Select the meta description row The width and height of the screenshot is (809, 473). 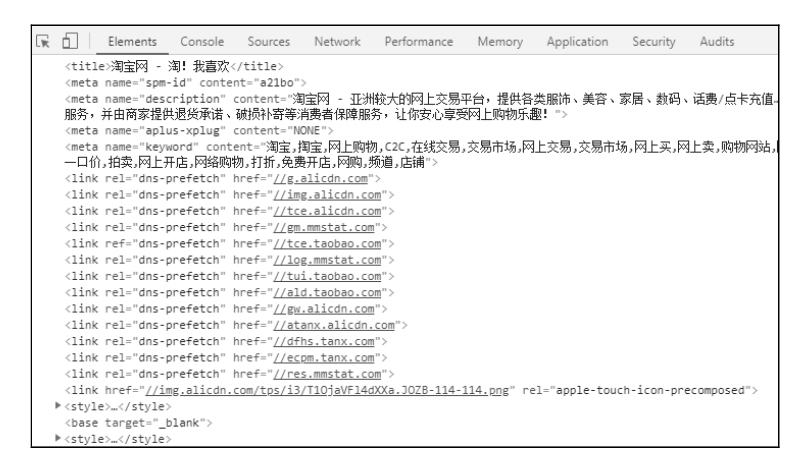(420, 107)
